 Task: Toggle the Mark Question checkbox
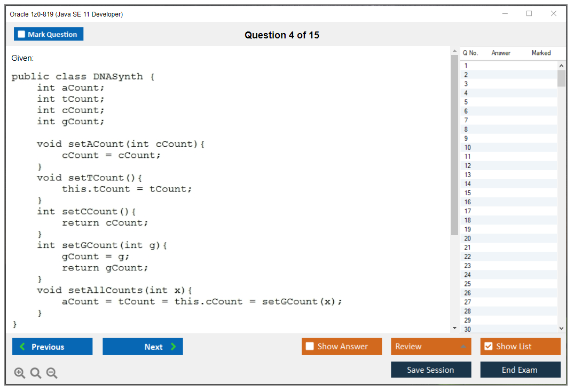[22, 35]
